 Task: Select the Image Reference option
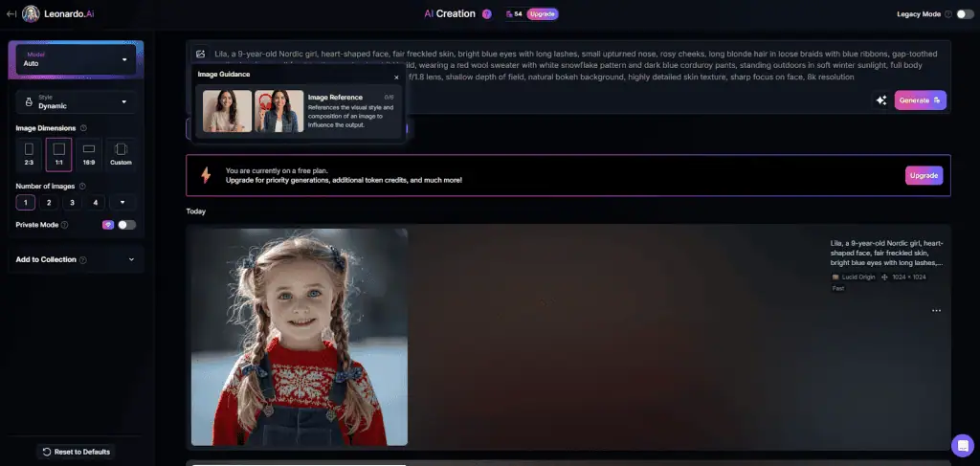[x=299, y=111]
